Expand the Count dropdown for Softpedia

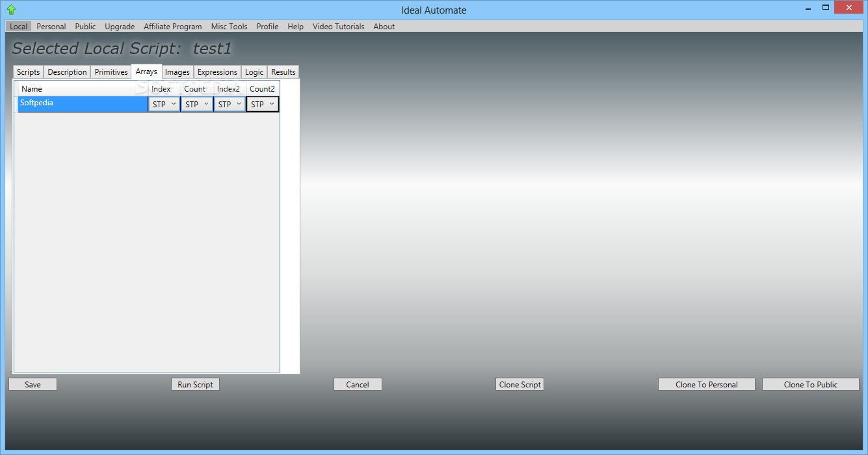[x=197, y=104]
